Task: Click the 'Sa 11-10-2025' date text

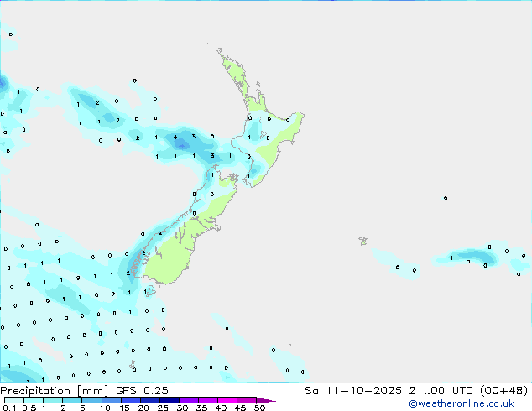Action: 353,391
